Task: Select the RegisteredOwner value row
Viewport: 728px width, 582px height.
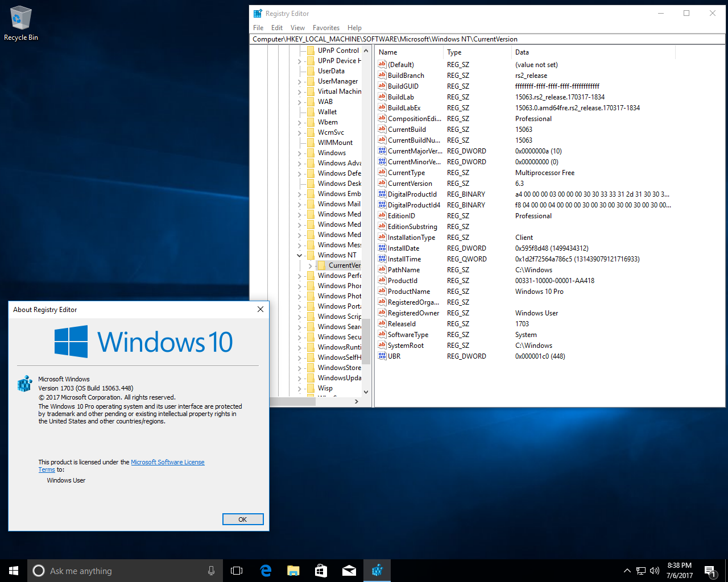Action: tap(525, 313)
